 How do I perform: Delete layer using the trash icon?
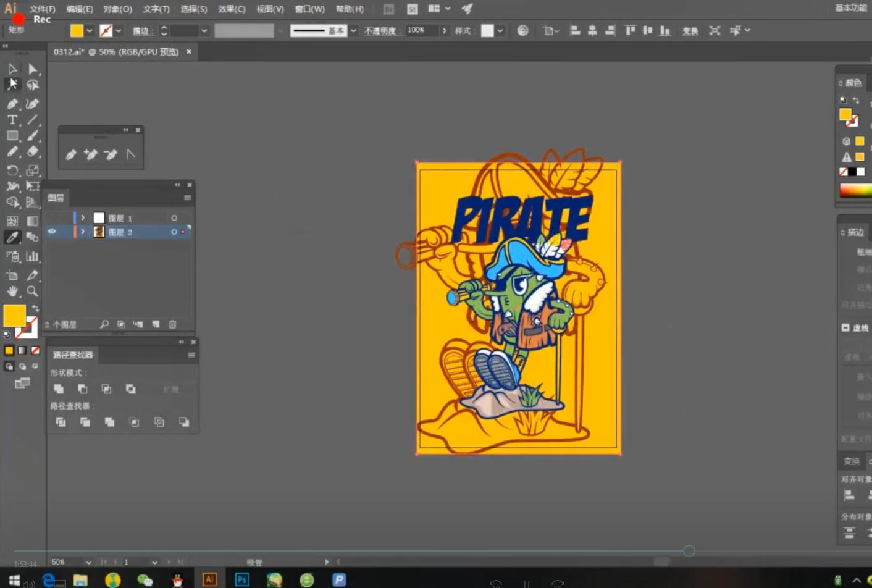click(x=173, y=324)
